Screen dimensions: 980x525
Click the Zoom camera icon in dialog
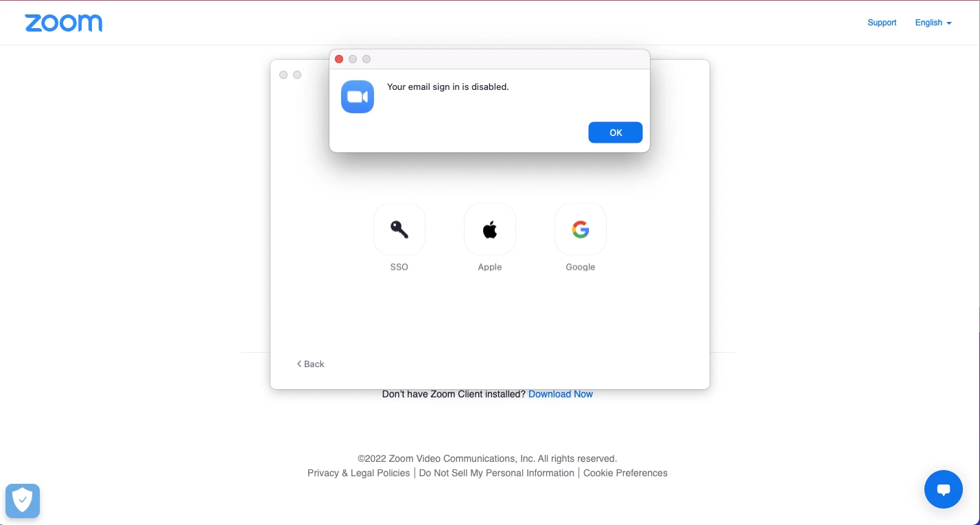click(x=358, y=97)
